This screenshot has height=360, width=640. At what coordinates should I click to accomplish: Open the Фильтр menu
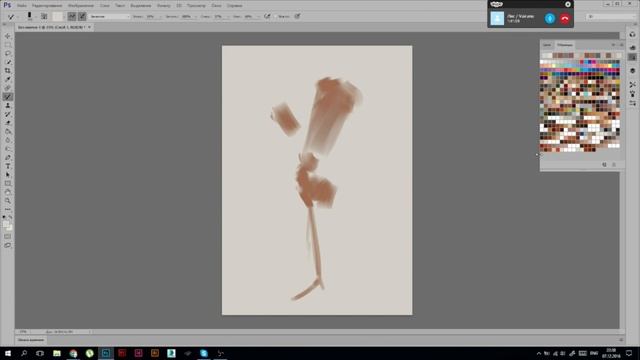click(164, 6)
